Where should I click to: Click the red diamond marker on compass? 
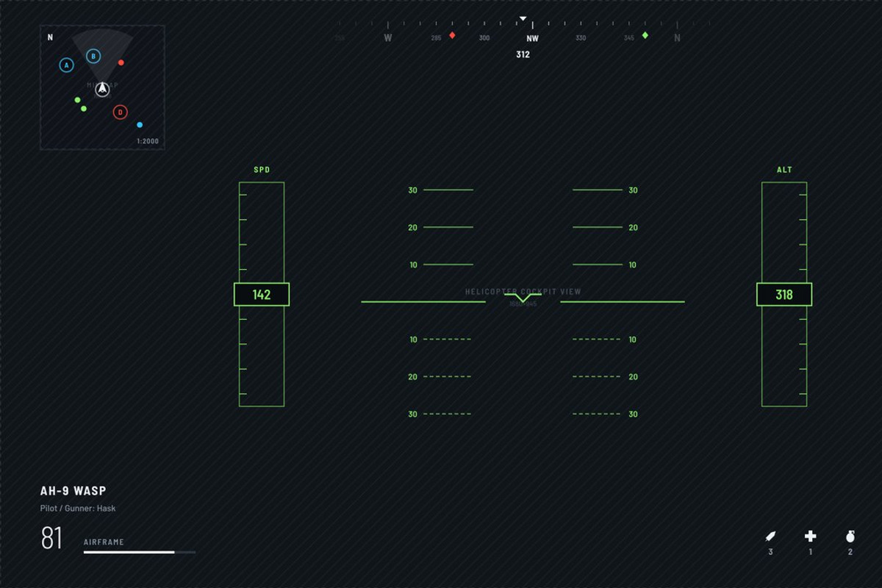[x=452, y=35]
